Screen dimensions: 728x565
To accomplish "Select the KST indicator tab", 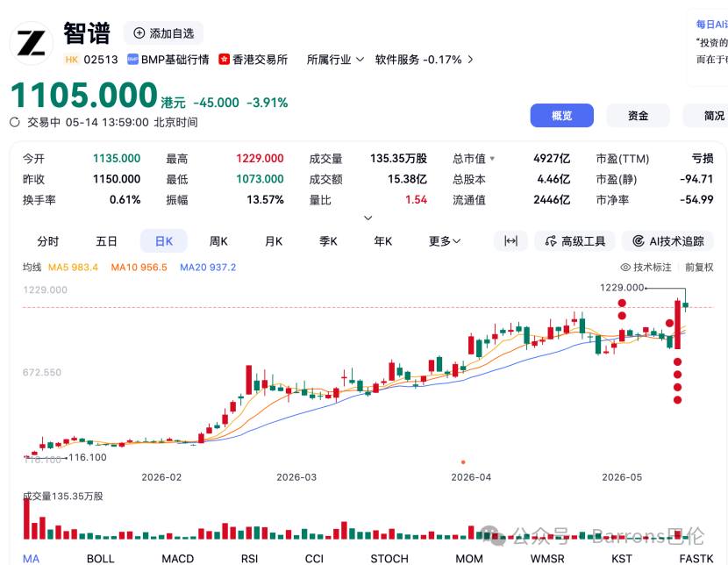I will [622, 559].
